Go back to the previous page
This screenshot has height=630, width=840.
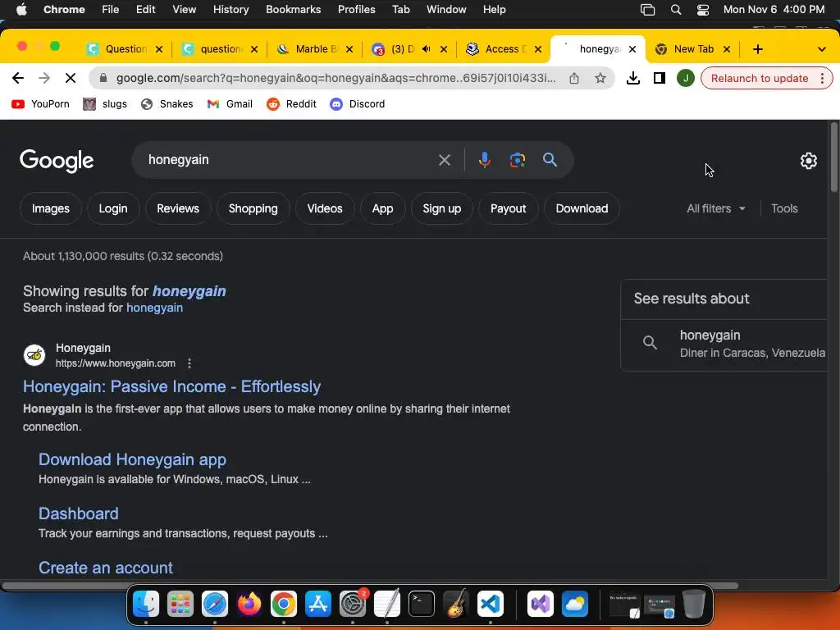coord(18,78)
